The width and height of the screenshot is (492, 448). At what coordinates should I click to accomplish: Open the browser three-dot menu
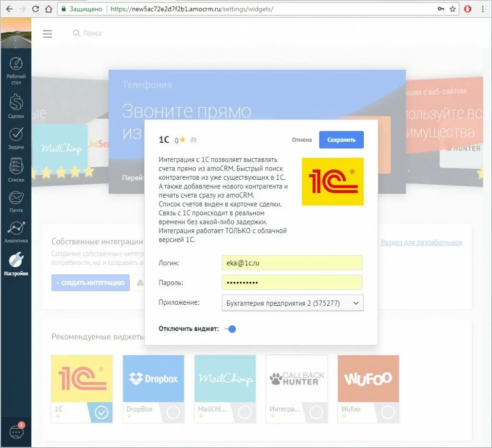(x=482, y=9)
